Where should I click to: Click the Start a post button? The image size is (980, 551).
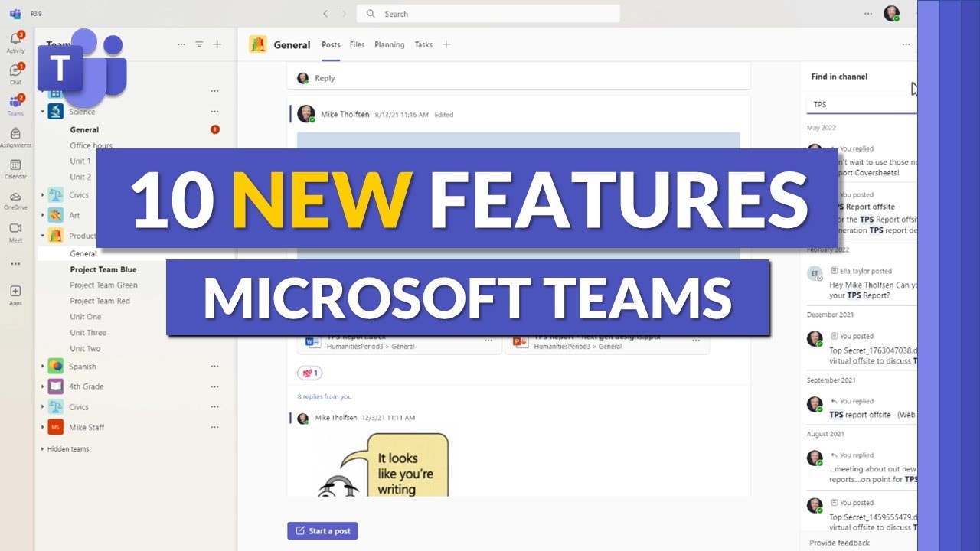pos(322,531)
